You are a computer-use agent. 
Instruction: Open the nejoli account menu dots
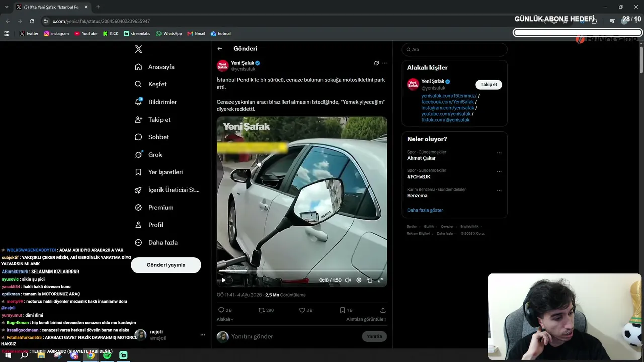pyautogui.click(x=203, y=335)
